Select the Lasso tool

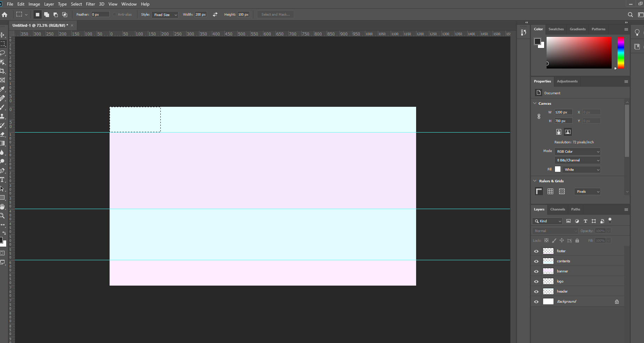pyautogui.click(x=2, y=53)
